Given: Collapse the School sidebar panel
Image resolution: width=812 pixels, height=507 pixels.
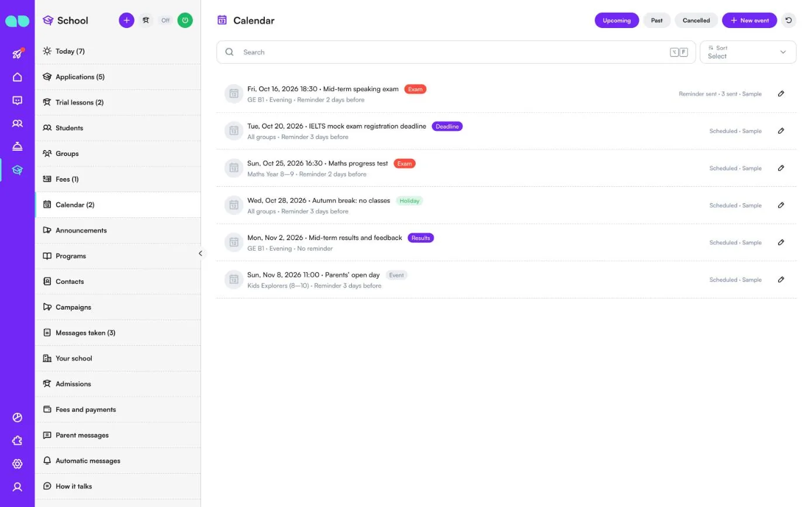Looking at the screenshot, I should (x=201, y=254).
